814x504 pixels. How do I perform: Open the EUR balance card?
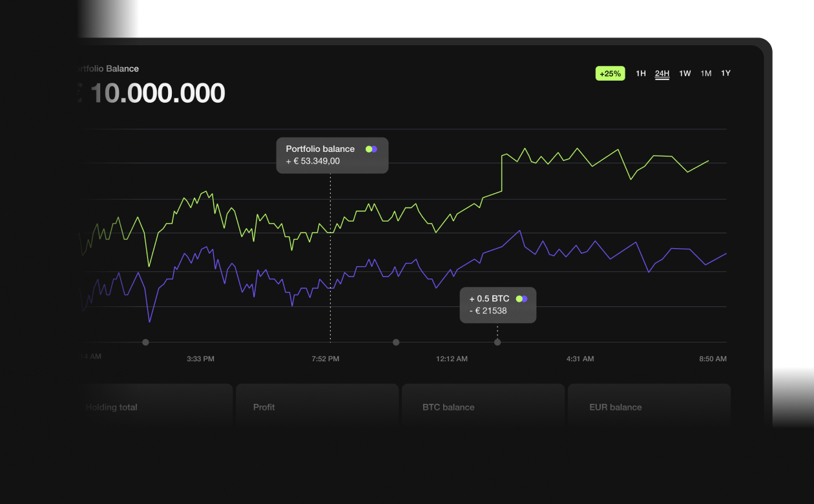click(649, 406)
